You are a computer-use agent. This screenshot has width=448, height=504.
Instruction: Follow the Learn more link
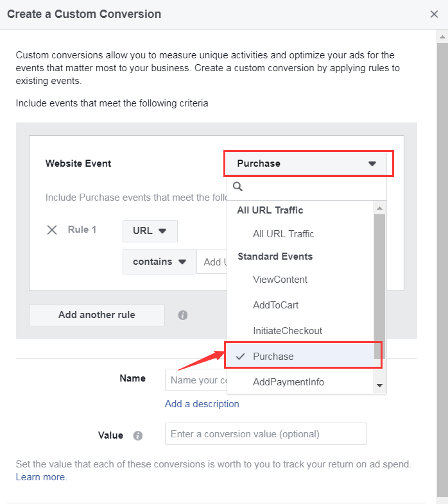41,477
